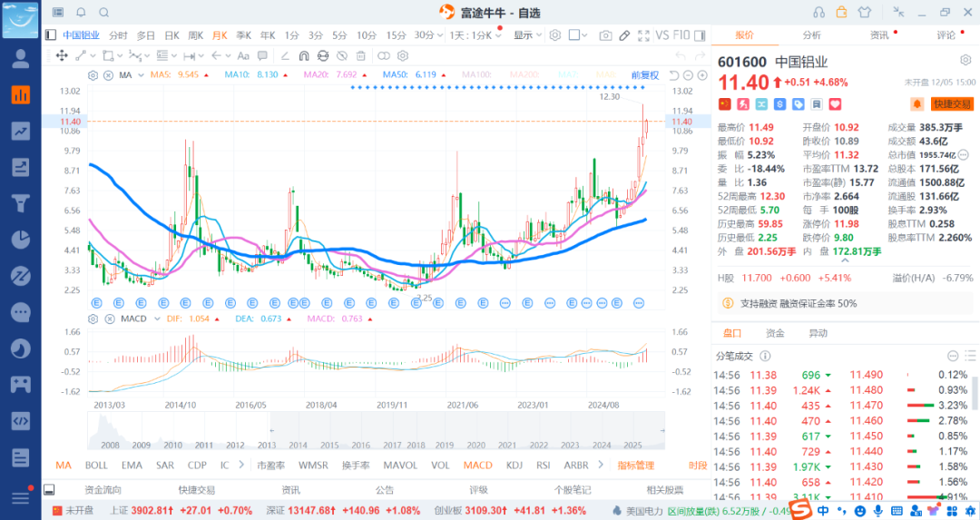Expand the MACD indicator dropdown arrow
Screen dimensions: 980x520
(x=157, y=319)
